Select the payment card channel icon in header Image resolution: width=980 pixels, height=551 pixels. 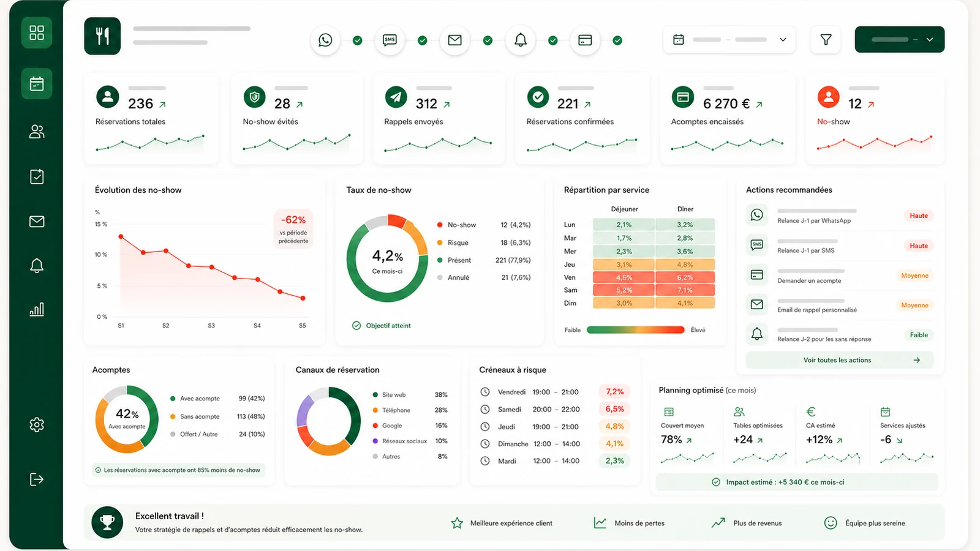click(x=585, y=40)
